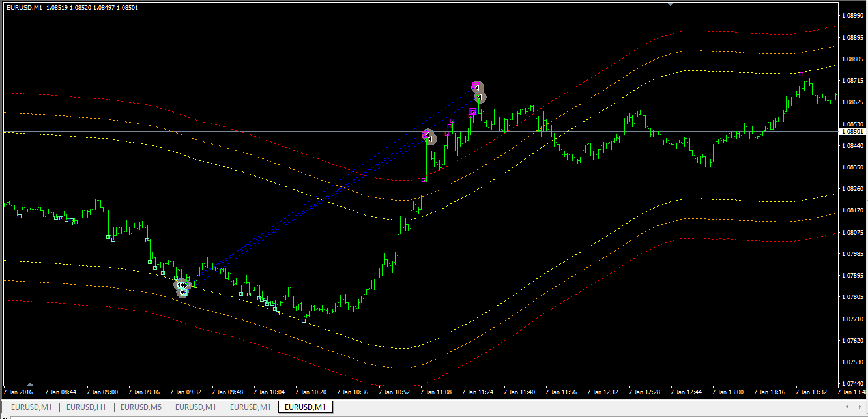Click the current price label 1.08501
This screenshot has width=868, height=419.
click(852, 132)
